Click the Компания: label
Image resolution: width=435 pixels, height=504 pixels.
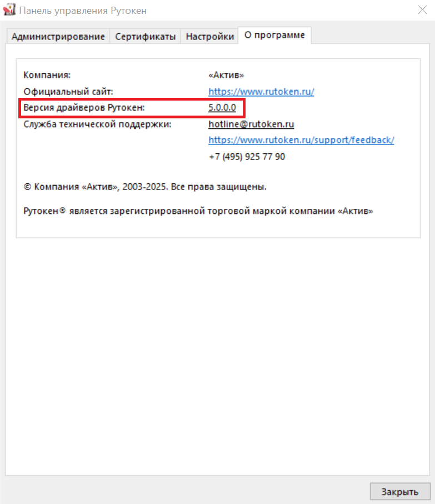(x=47, y=75)
